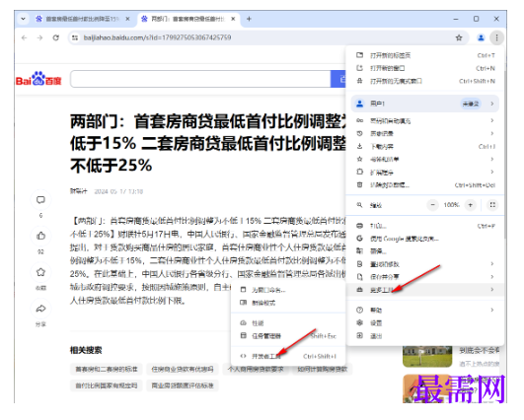This screenshot has height=420, width=524.
Task: Enter fullscreen via zoom row icon
Action: (492, 205)
